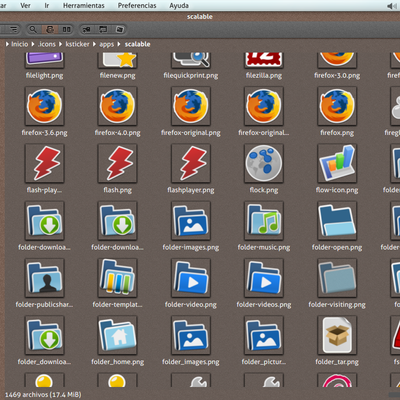Select the firefox-4.0.png icon
400x400 pixels.
click(117, 106)
